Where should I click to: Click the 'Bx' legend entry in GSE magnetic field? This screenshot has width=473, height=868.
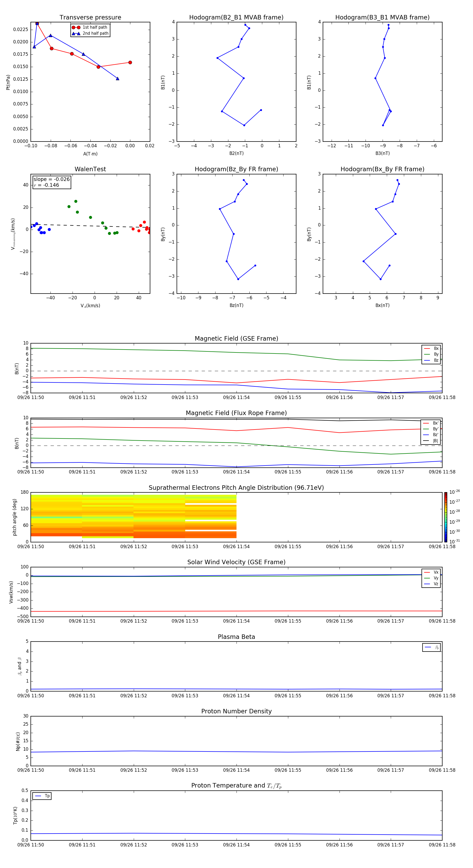click(x=431, y=349)
